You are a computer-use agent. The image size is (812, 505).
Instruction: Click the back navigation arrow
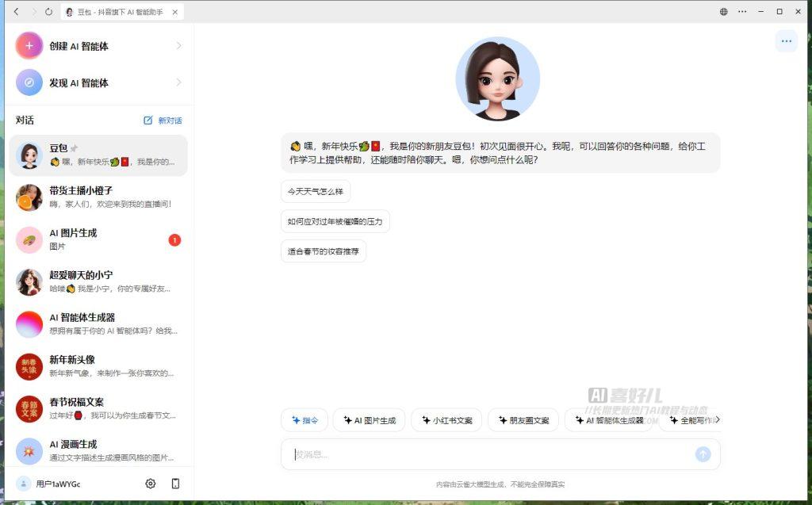point(17,11)
